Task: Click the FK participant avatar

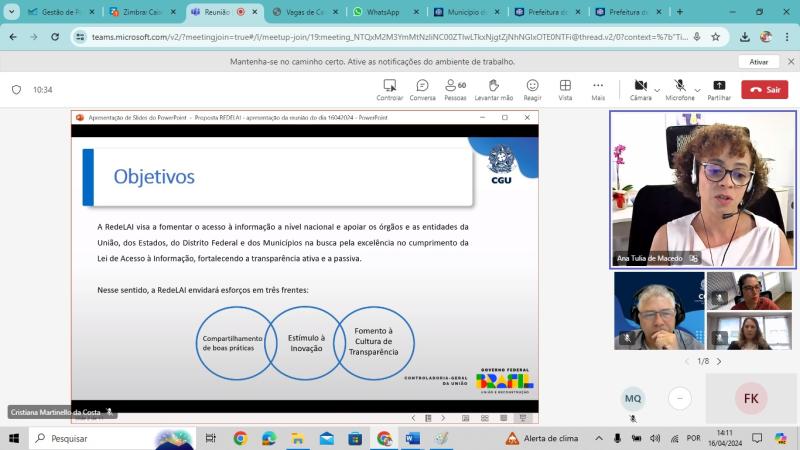Action: pyautogui.click(x=751, y=398)
